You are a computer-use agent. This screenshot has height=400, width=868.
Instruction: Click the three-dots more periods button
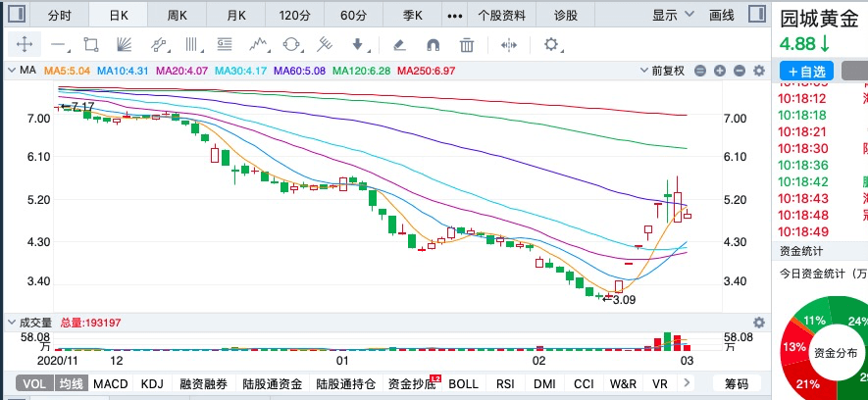coord(454,15)
